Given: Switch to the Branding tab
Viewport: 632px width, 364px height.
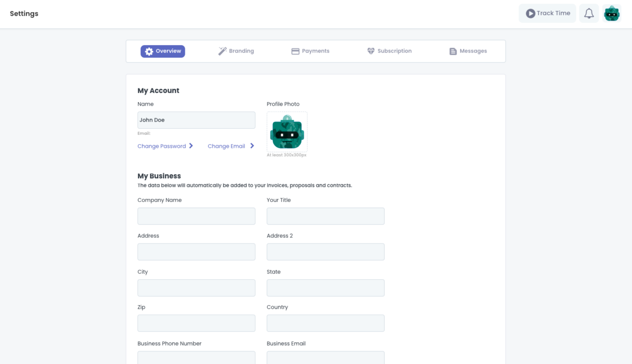Looking at the screenshot, I should click(236, 52).
